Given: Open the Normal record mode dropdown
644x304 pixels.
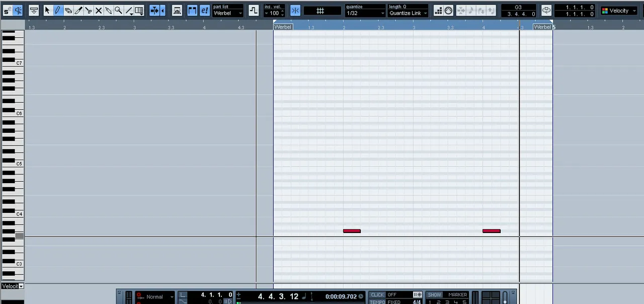Looking at the screenshot, I should (x=159, y=297).
